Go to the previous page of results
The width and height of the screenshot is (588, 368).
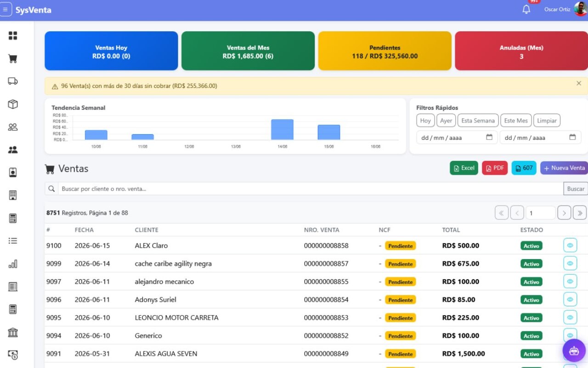click(517, 213)
